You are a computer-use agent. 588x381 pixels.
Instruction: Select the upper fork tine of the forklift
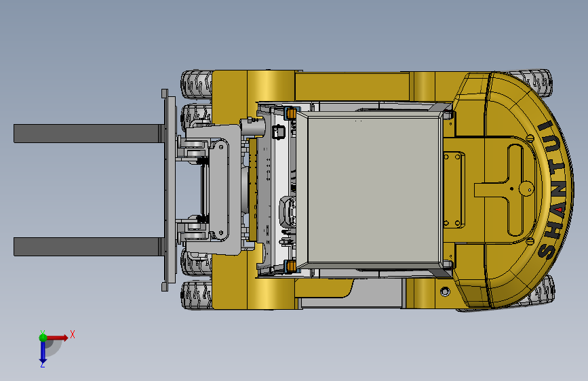pyautogui.click(x=89, y=134)
